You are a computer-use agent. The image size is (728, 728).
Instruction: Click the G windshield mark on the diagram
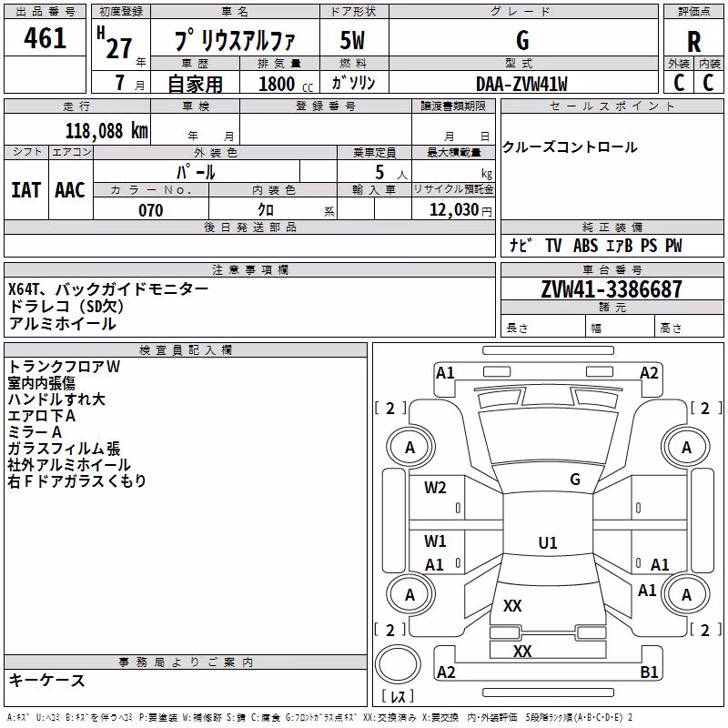click(575, 479)
